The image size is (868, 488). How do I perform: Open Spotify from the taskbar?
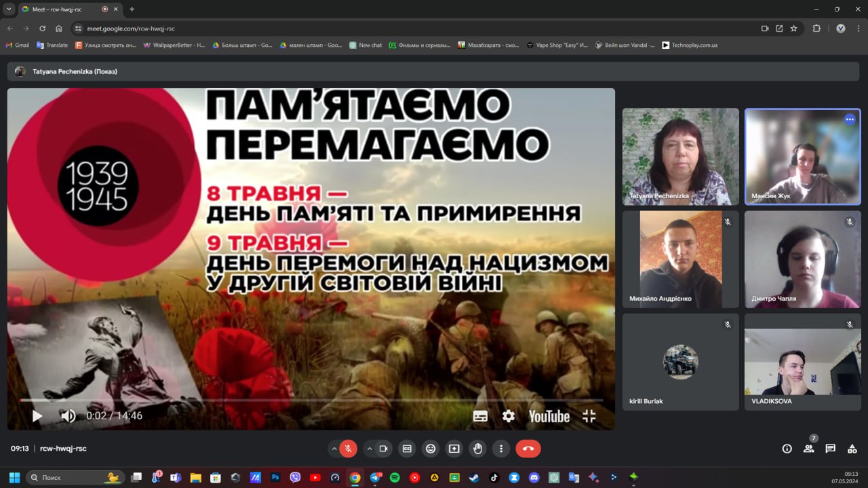[395, 477]
